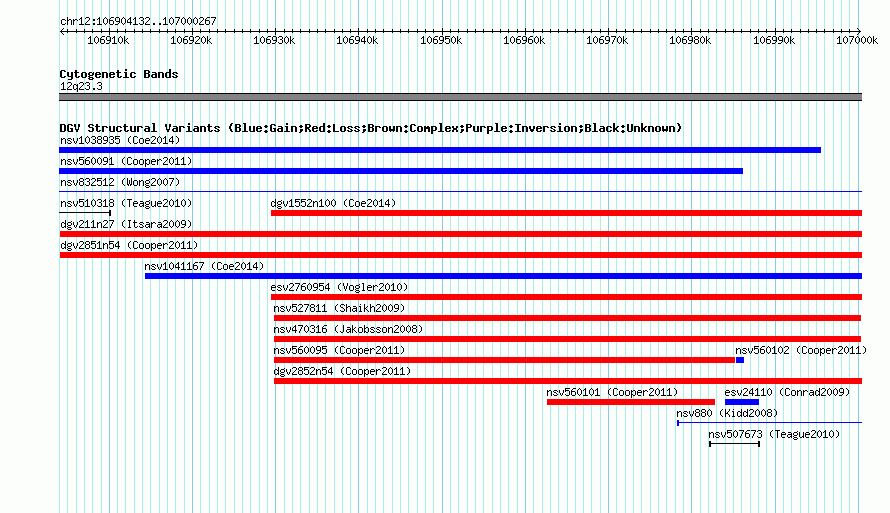Click the nsv560101 (Cooper2011) label
This screenshot has width=890, height=513.
click(x=612, y=392)
